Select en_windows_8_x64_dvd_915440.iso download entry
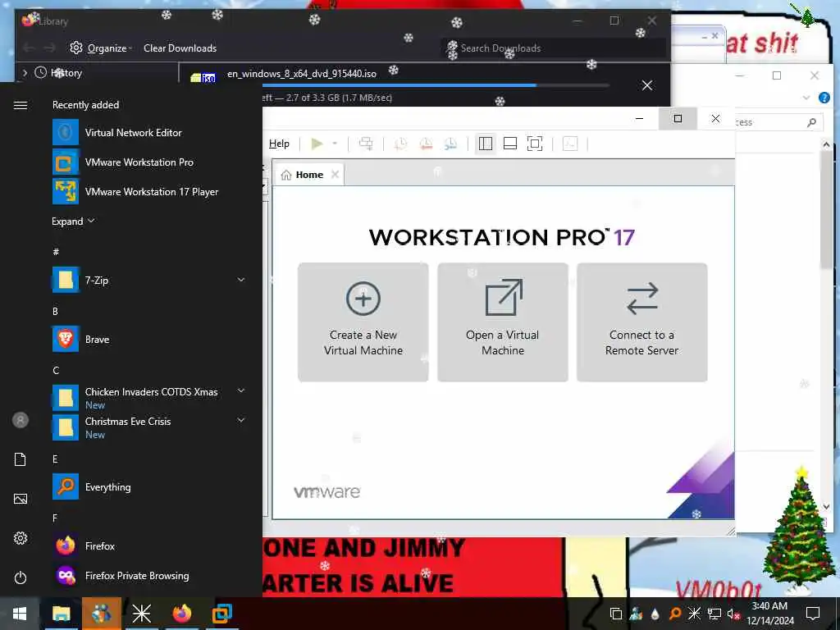 point(302,74)
